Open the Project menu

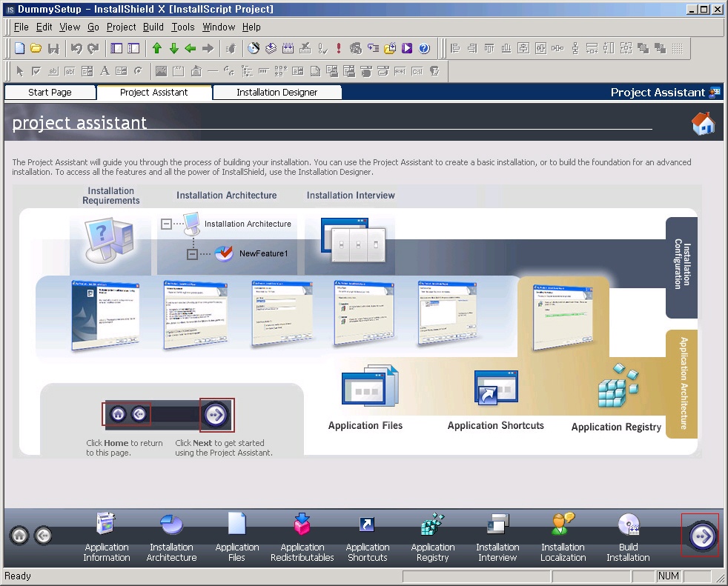click(121, 27)
